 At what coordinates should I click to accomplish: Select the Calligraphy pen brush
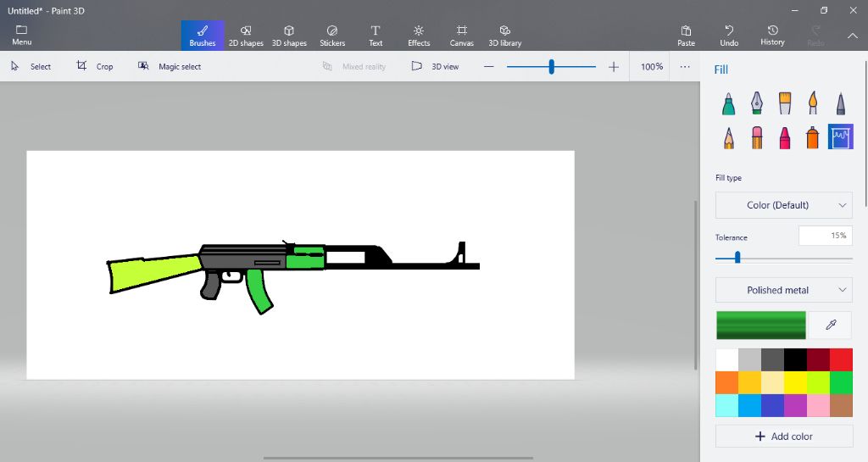click(x=757, y=103)
